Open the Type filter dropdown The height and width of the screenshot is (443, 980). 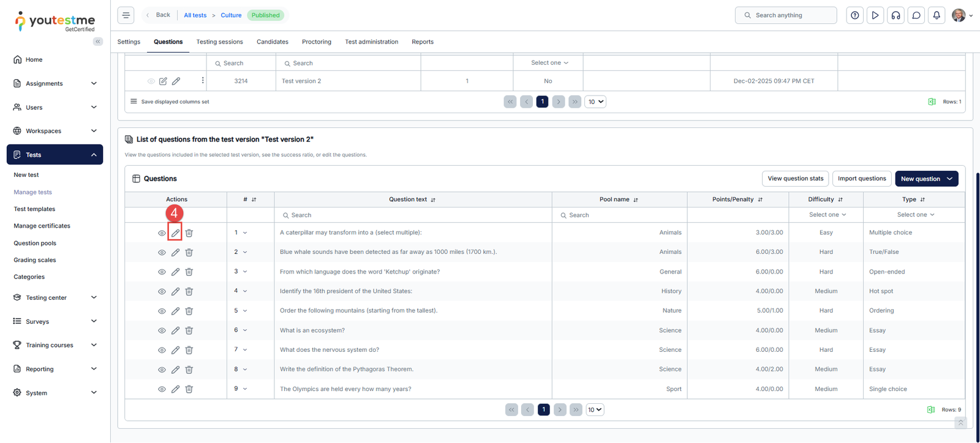[915, 215]
